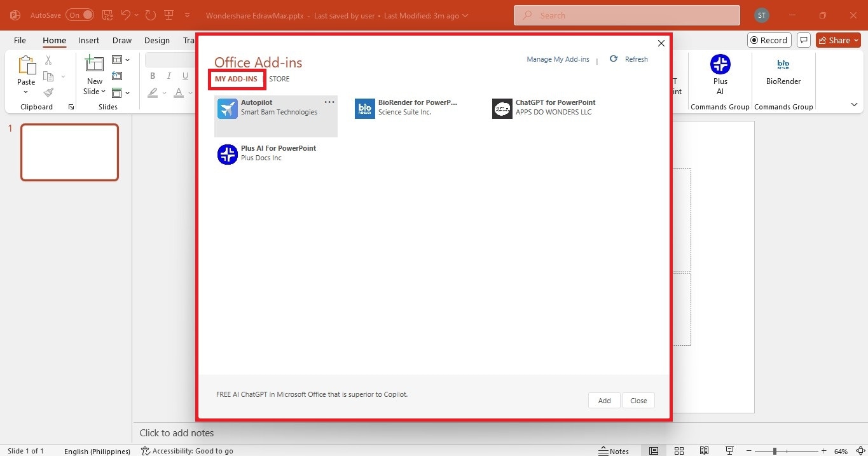Click the Add button in dialog
The height and width of the screenshot is (456, 868).
tap(604, 401)
